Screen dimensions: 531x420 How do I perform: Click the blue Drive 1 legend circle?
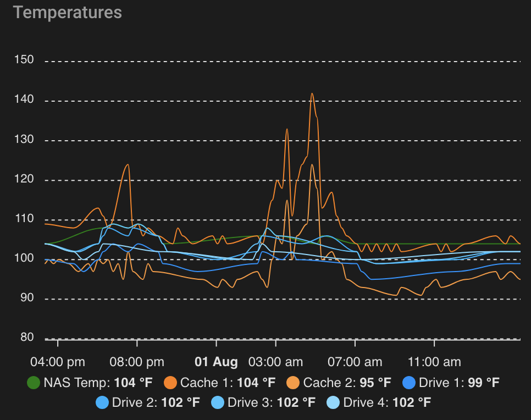click(x=409, y=383)
